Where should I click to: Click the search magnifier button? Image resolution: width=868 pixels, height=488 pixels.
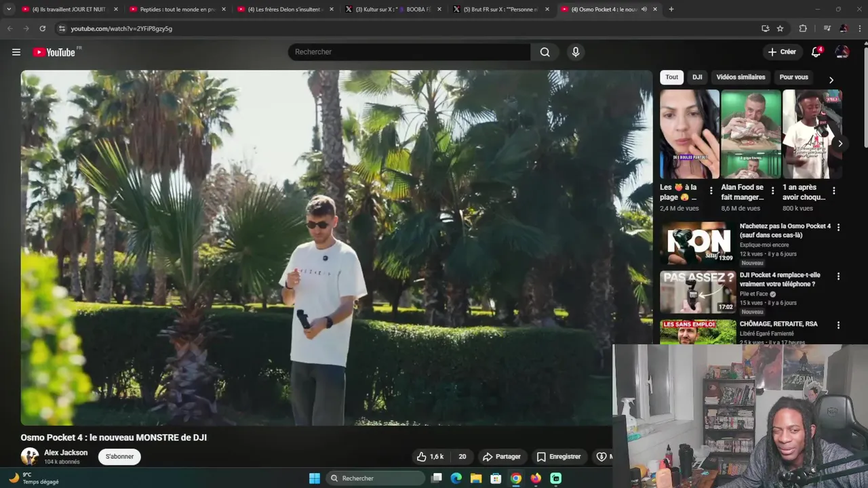click(x=545, y=52)
